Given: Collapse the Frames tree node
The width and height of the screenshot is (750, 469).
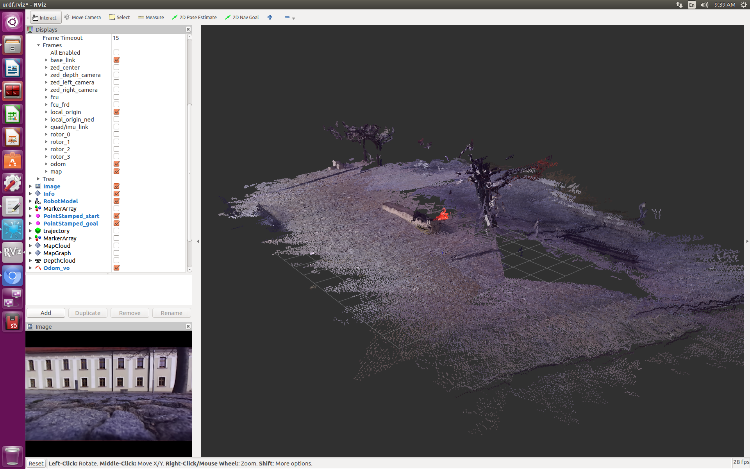Looking at the screenshot, I should [38, 45].
